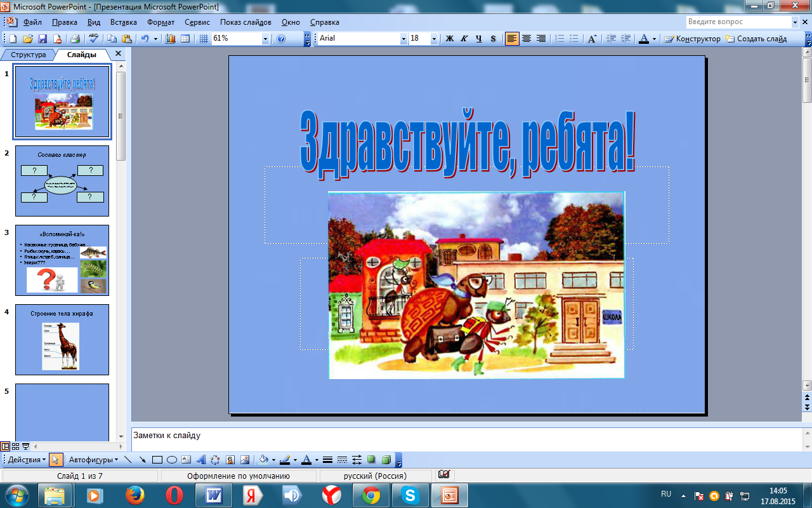Open an existing file via folder icon

click(28, 39)
